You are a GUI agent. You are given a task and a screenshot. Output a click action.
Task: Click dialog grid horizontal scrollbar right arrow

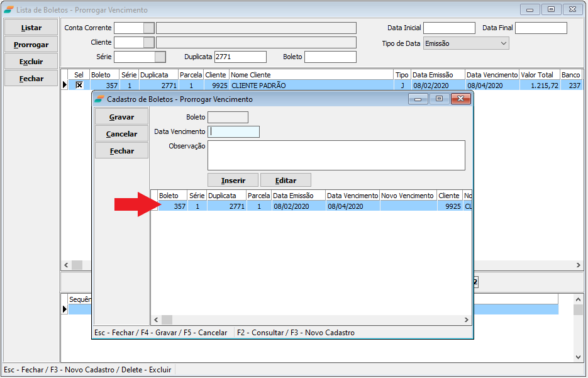click(467, 320)
